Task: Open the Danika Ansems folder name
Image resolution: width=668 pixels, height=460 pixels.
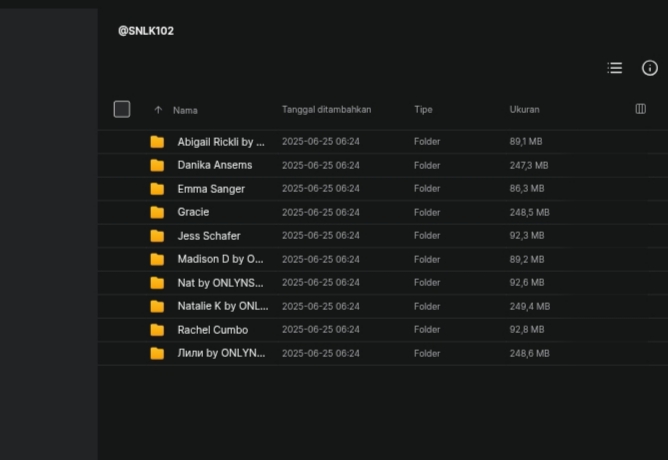Action: (x=215, y=165)
